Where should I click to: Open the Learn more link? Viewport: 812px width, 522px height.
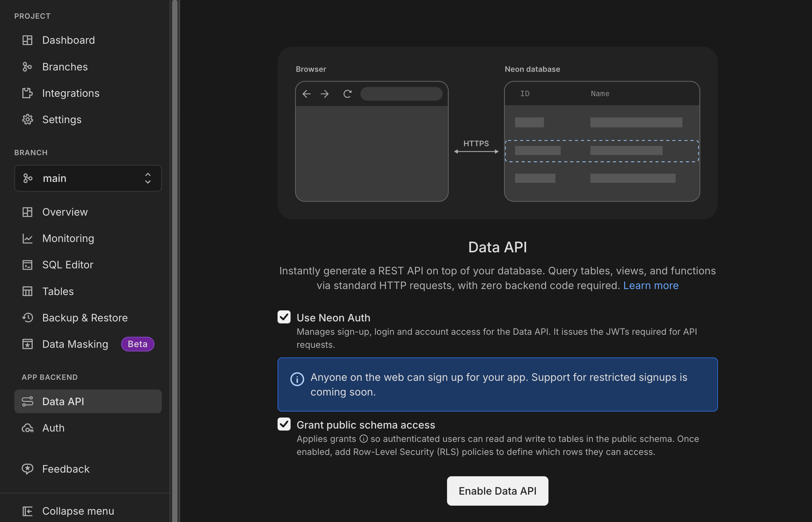pos(651,285)
